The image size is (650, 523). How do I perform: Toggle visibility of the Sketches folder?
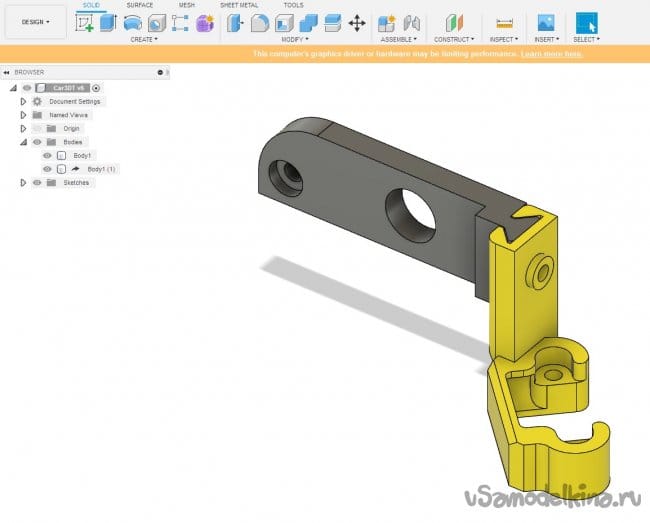(37, 183)
